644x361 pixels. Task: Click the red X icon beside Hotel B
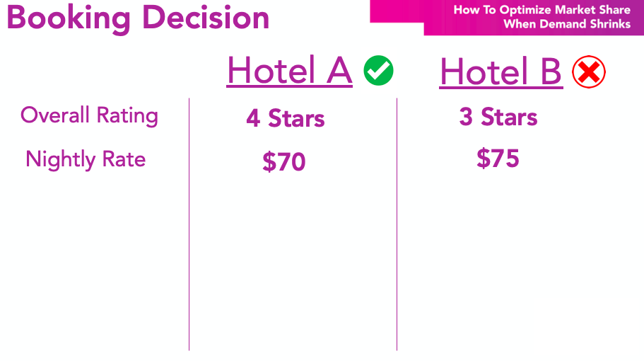tap(589, 72)
